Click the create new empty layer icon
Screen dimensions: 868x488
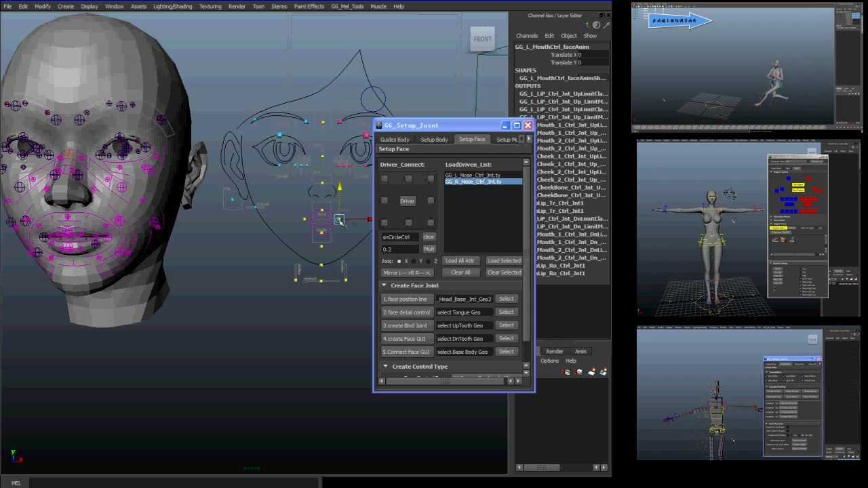(x=591, y=372)
